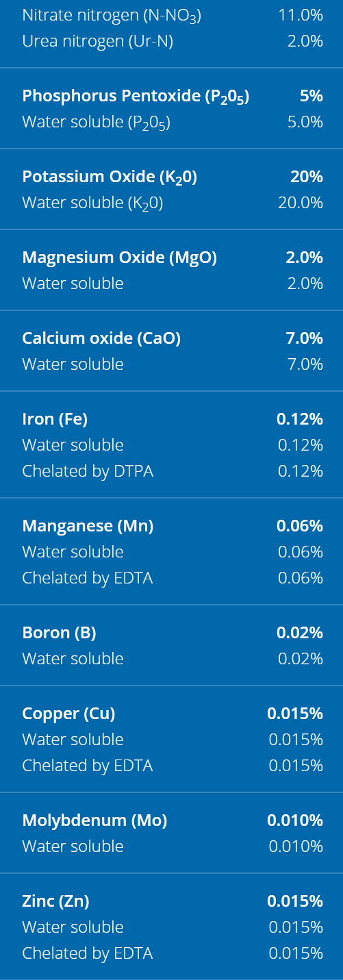Click the Potassium Oxide 20% value
343x980 pixels.
tap(307, 177)
